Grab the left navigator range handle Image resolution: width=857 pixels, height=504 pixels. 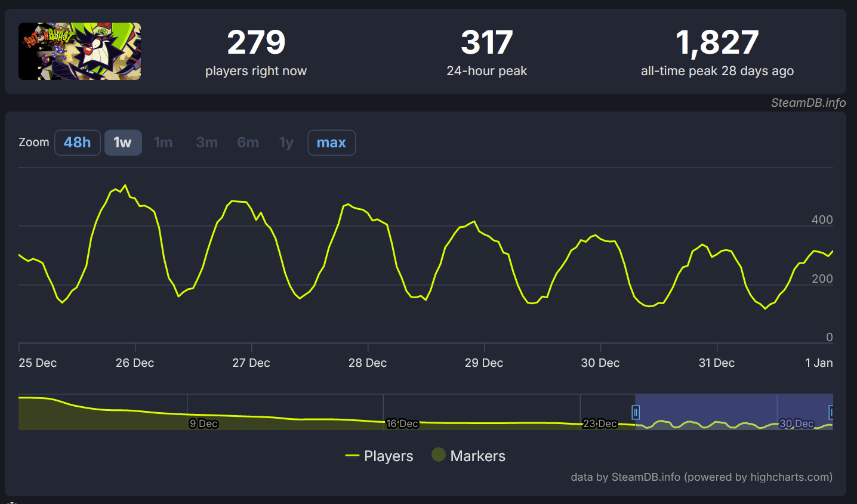[636, 412]
